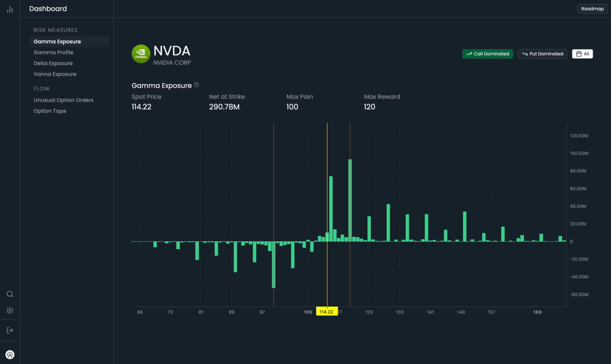The width and height of the screenshot is (611, 364).
Task: Open Gamma Profile menu item
Action: 53,52
